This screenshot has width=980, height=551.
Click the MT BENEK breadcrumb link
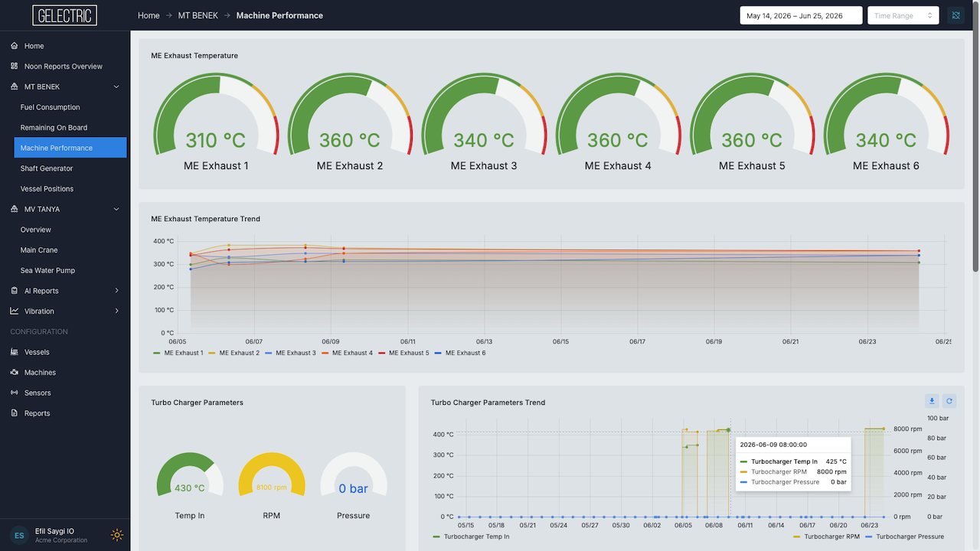[198, 15]
